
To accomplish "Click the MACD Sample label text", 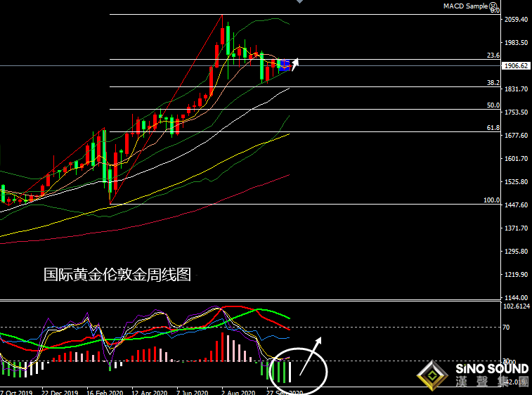I will tap(463, 6).
